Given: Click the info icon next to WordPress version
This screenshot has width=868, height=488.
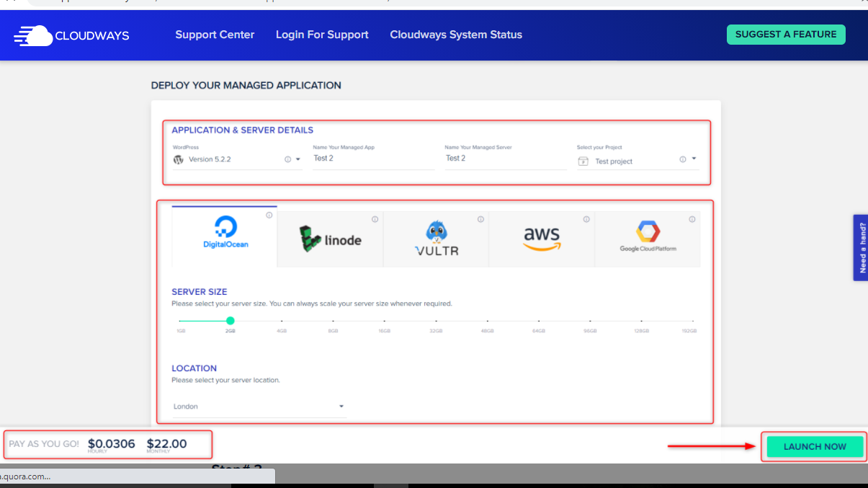Looking at the screenshot, I should pos(287,159).
